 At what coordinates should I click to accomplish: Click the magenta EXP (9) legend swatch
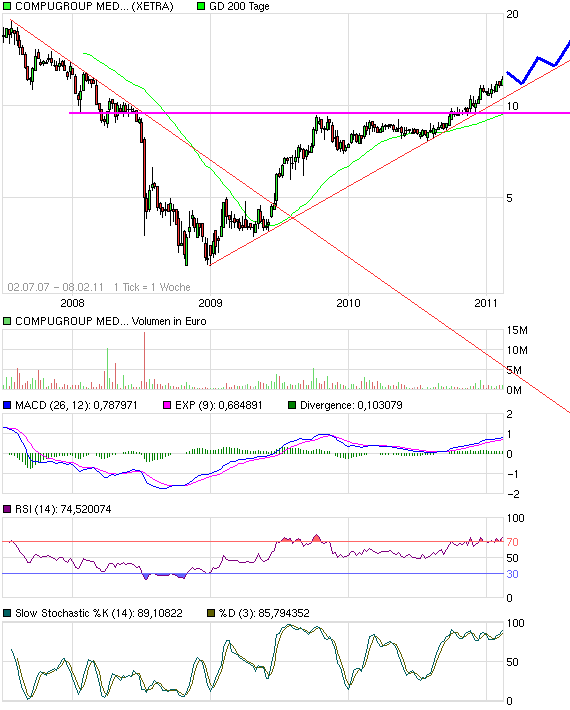[167, 405]
